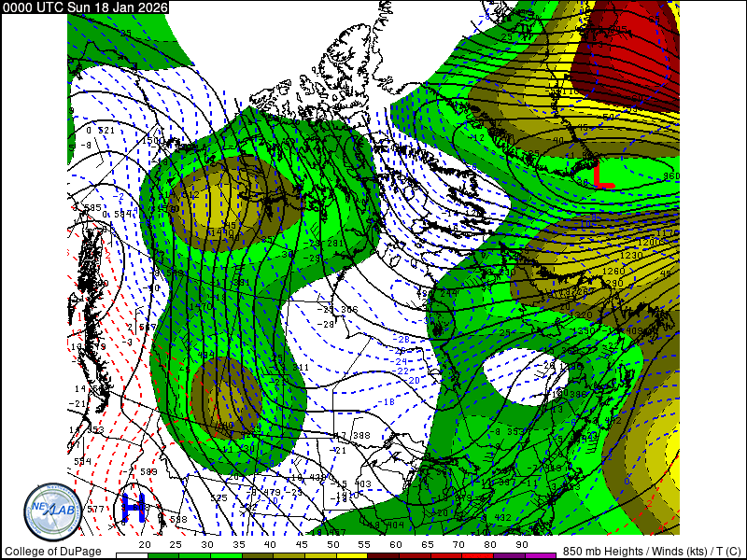Click the 1500 height contour label
747x560 pixels.
tap(152, 141)
